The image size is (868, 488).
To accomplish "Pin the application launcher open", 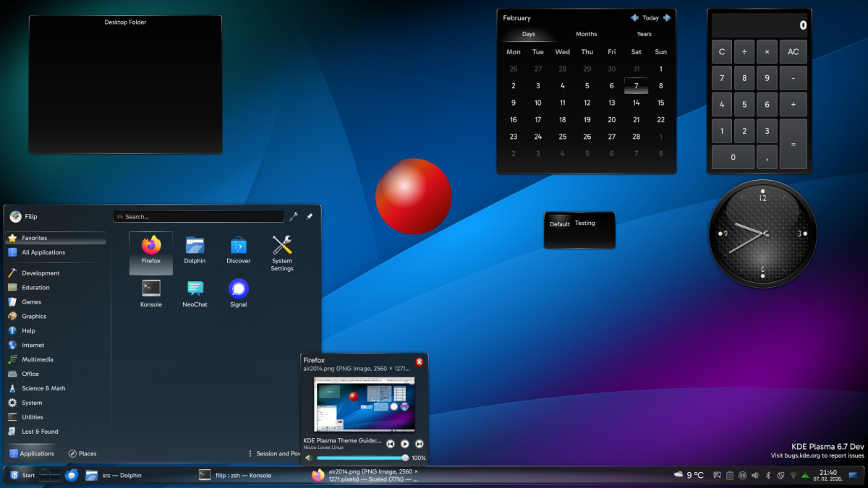I will pyautogui.click(x=309, y=216).
